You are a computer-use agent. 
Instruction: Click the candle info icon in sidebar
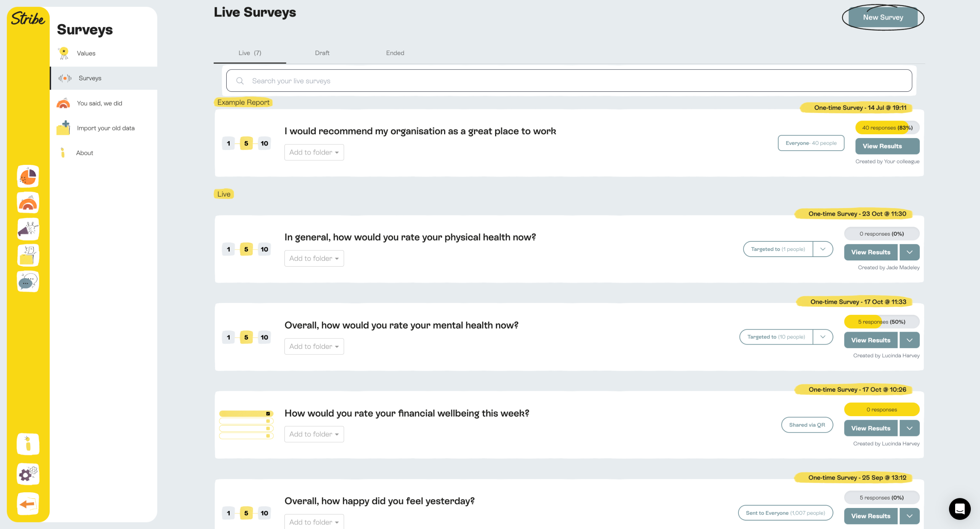[x=28, y=444]
